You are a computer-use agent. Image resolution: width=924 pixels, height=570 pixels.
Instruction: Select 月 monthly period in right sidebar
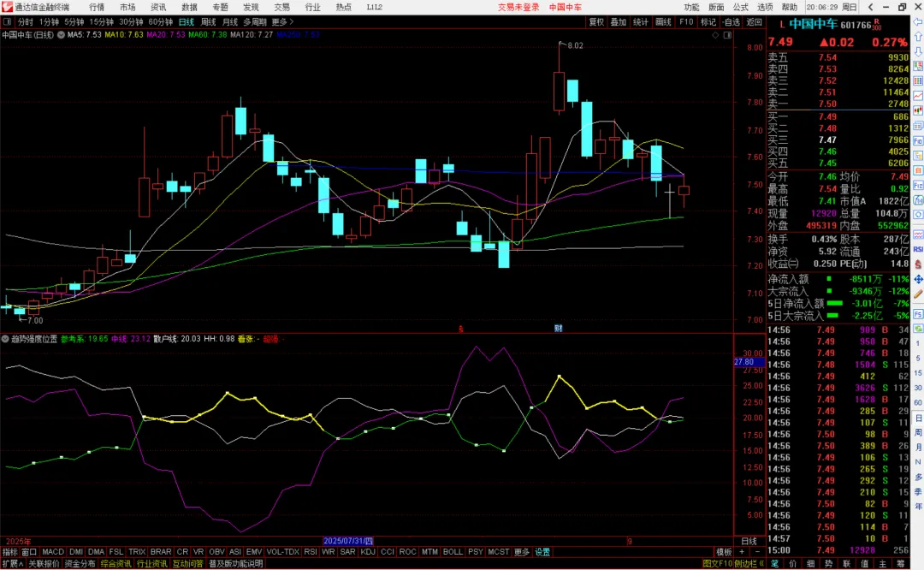tap(918, 446)
